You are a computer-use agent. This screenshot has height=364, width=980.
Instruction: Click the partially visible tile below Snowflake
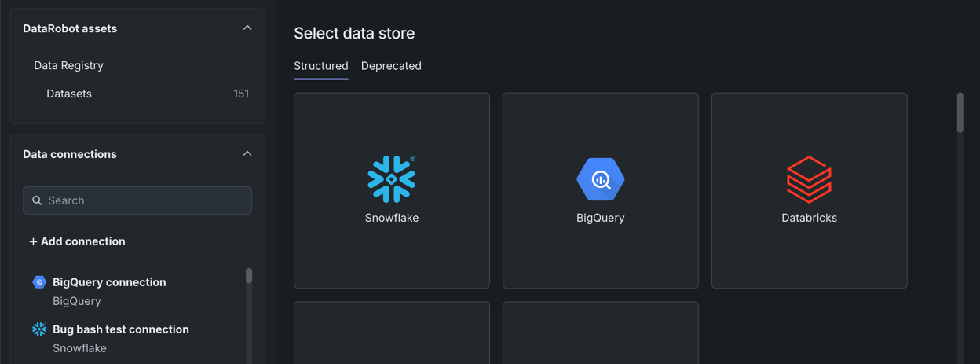click(x=391, y=333)
